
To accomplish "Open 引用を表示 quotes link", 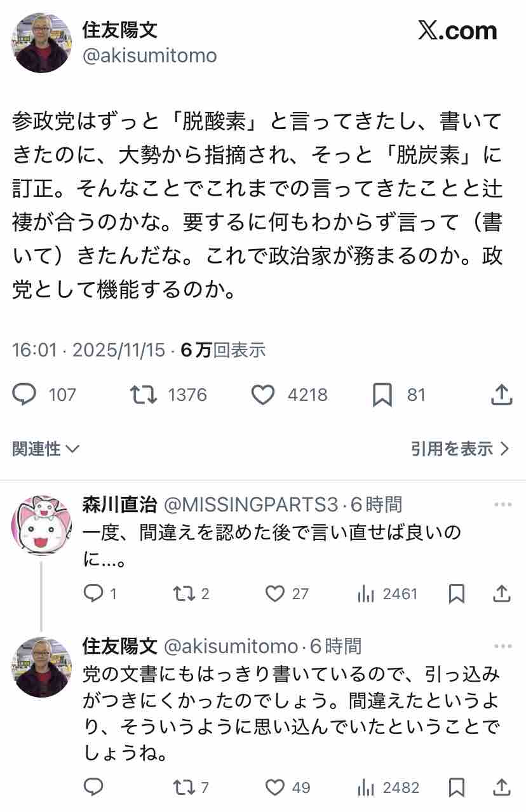I will point(460,449).
